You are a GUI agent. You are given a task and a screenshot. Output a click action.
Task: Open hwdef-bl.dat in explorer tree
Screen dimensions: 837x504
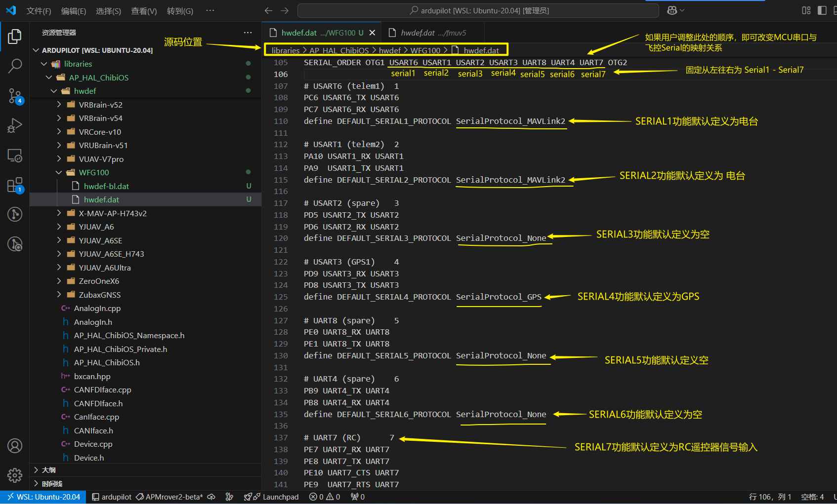(x=106, y=186)
